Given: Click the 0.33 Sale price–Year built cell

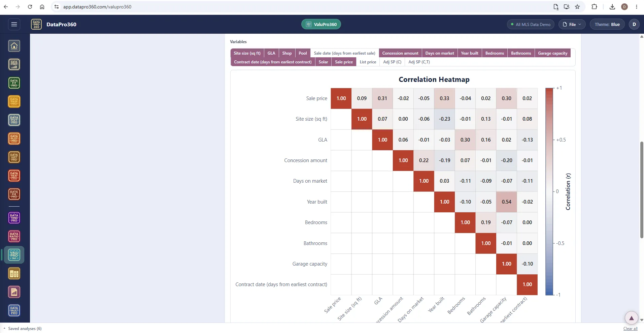Looking at the screenshot, I should pyautogui.click(x=444, y=98).
